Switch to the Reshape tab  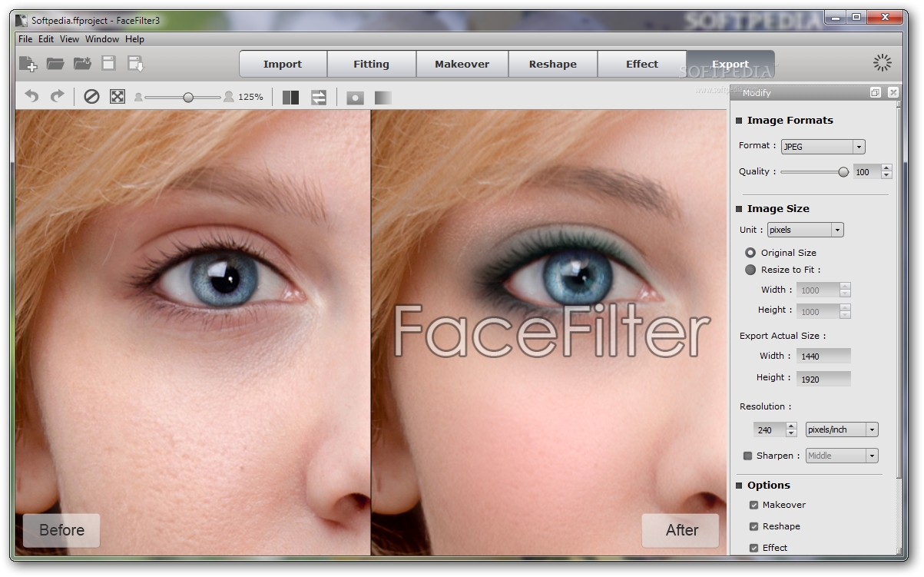coord(553,65)
